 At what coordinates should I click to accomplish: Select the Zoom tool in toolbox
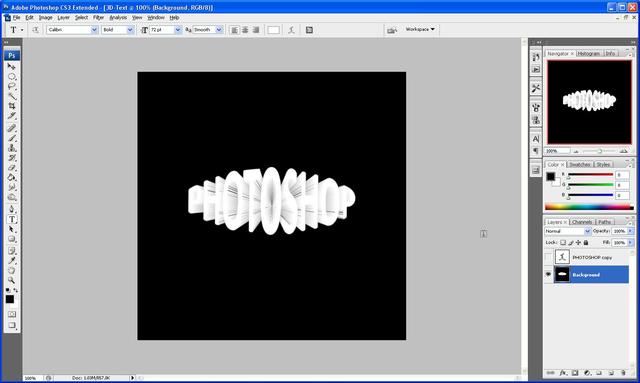12,280
